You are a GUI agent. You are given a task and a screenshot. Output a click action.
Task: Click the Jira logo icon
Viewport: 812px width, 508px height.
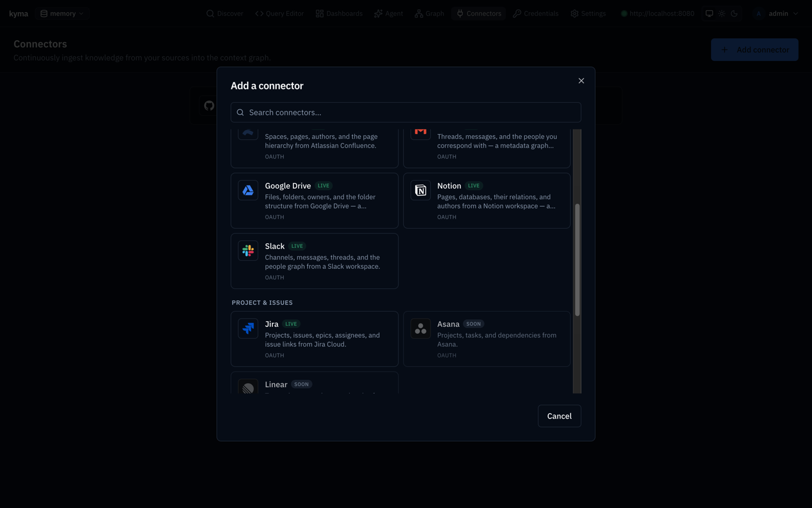[x=248, y=329]
